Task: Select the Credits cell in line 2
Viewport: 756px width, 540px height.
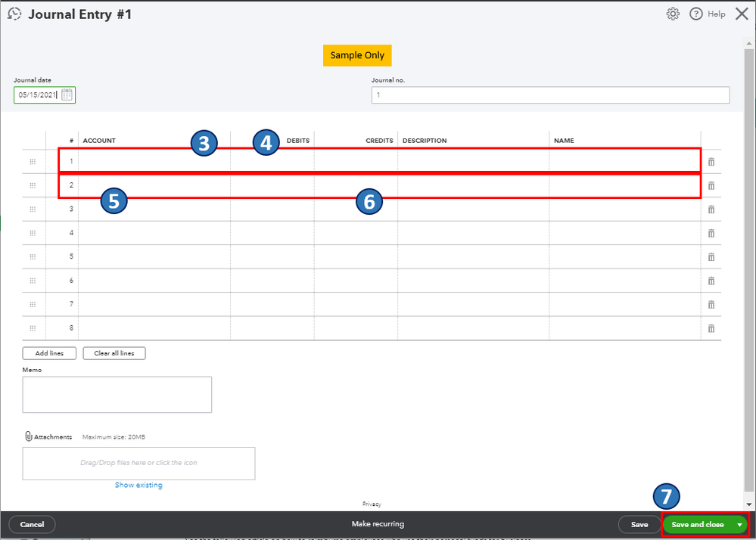Action: pos(356,185)
